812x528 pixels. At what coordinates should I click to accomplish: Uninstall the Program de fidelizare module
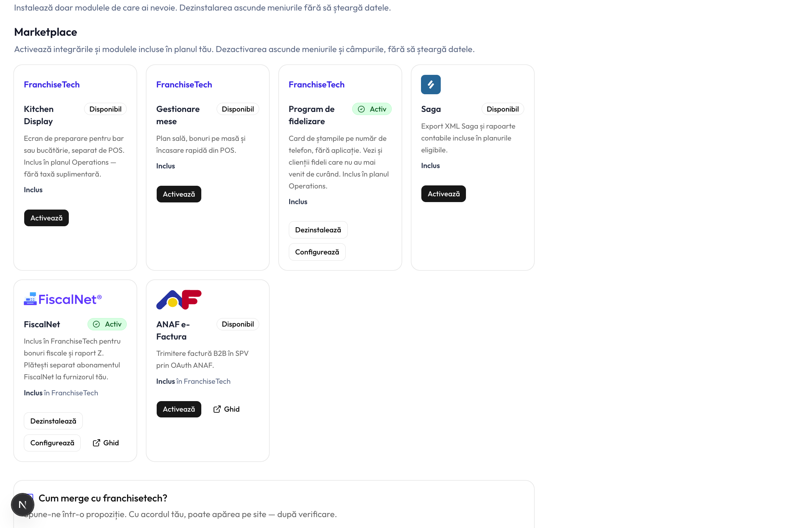click(318, 230)
